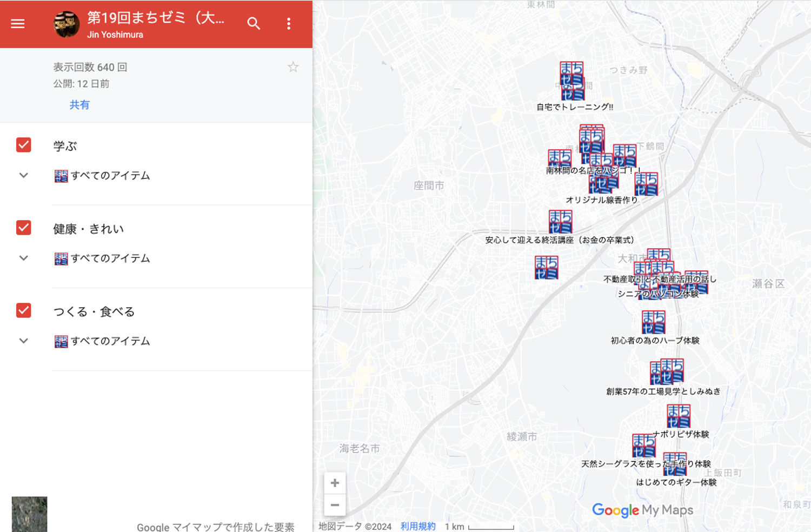
Task: Click the つくる・食べる layer title
Action: pos(94,311)
